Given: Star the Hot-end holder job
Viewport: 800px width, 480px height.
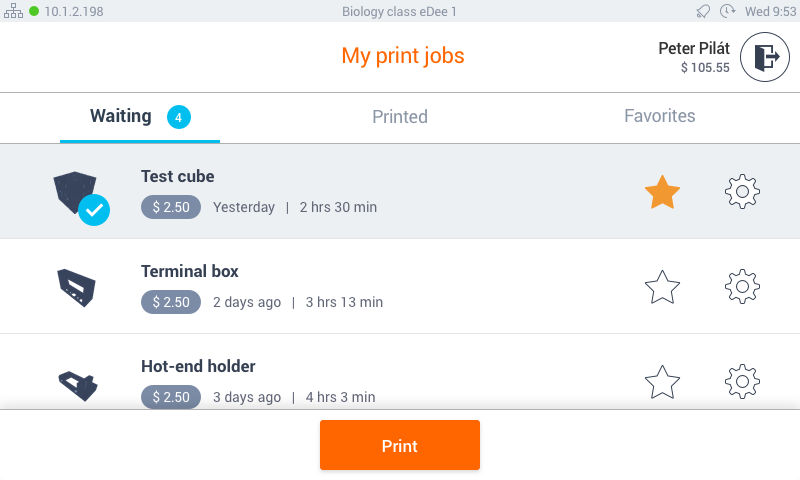Looking at the screenshot, I should [x=662, y=382].
